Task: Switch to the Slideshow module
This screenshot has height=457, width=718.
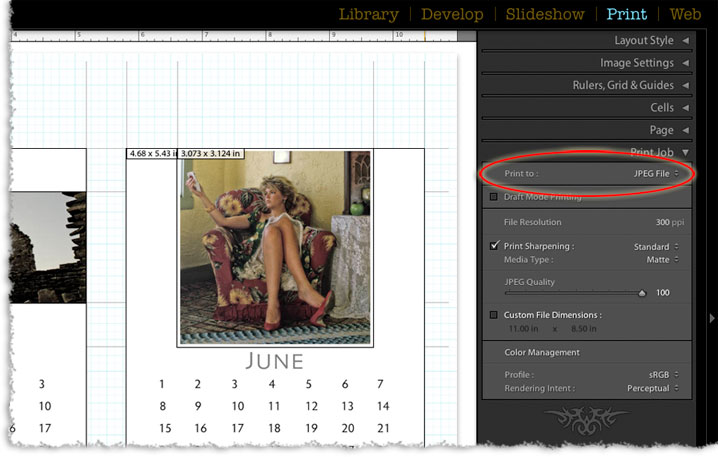Action: (x=544, y=14)
